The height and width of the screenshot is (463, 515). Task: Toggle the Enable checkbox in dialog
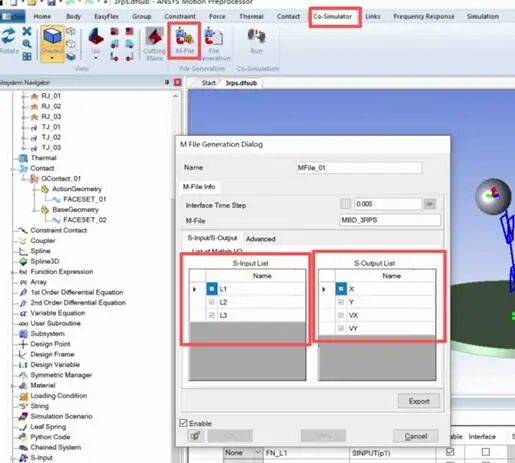[183, 423]
